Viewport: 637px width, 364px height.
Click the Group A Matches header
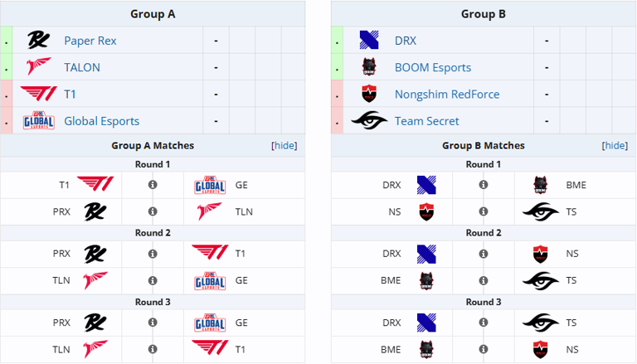click(x=153, y=146)
